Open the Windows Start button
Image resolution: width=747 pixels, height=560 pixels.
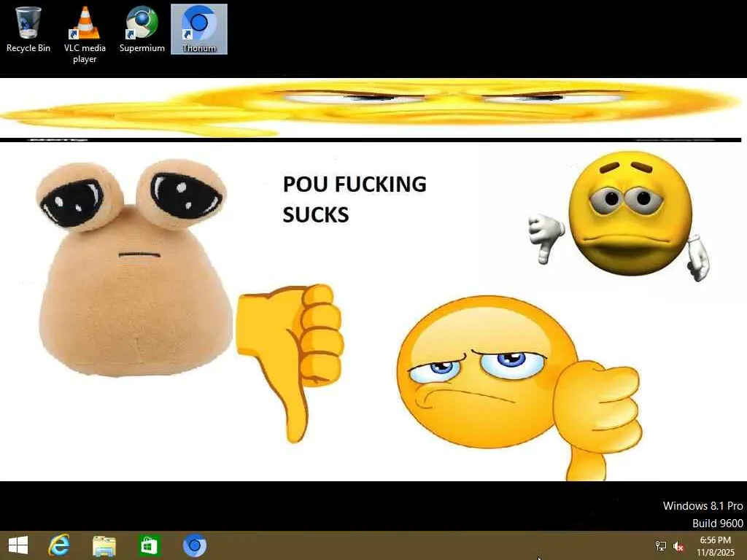(x=18, y=545)
